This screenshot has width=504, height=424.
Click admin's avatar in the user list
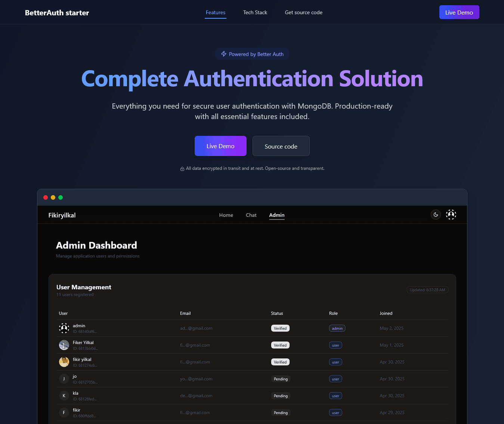click(64, 328)
